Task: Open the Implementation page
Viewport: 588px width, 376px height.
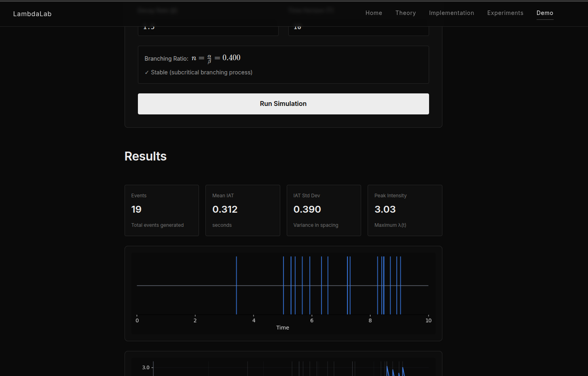Action: [451, 13]
